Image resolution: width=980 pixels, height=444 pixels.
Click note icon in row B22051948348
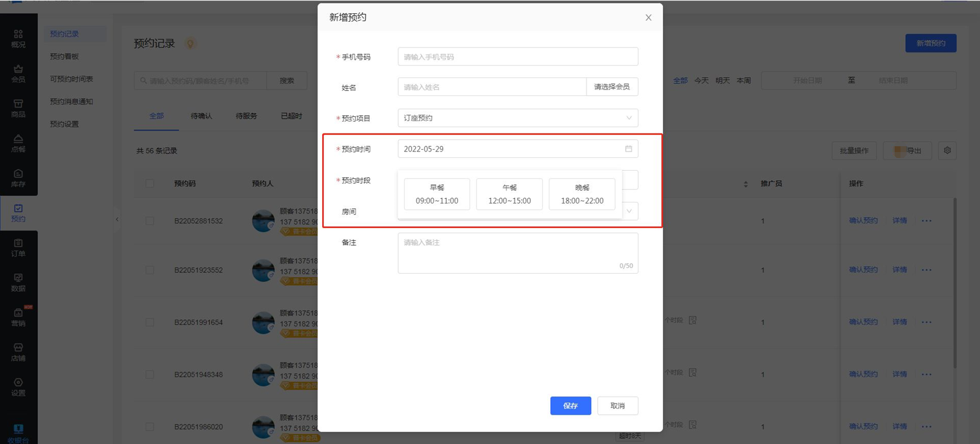coord(693,373)
